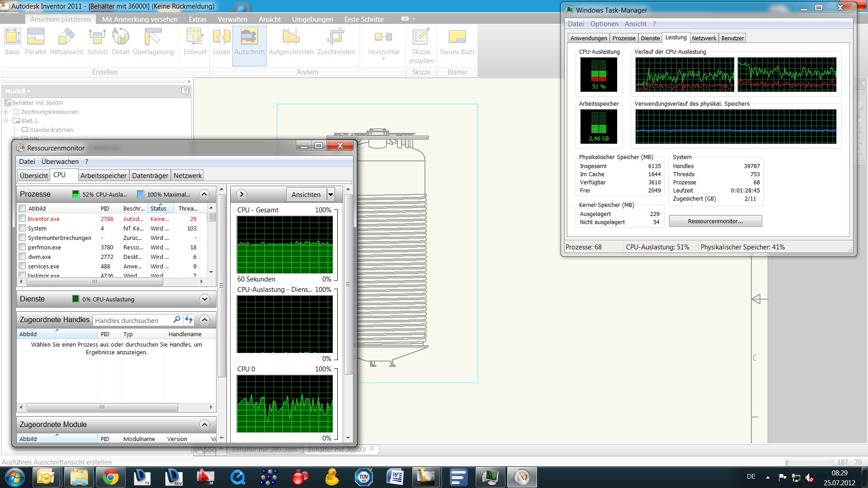Click the clock in the system tray
The width and height of the screenshot is (868, 488).
(x=839, y=478)
